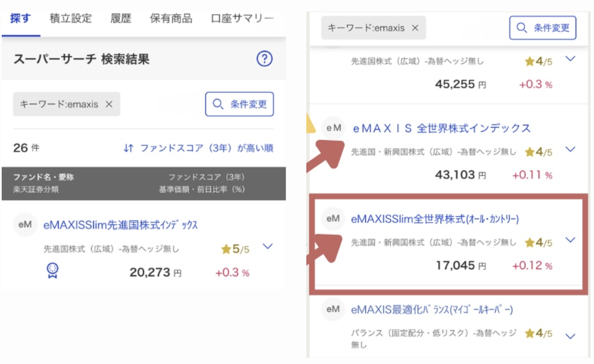
Task: Click eM logo beside eMAXISSlim全世界株式(オール・カントリー)
Action: coord(333,218)
